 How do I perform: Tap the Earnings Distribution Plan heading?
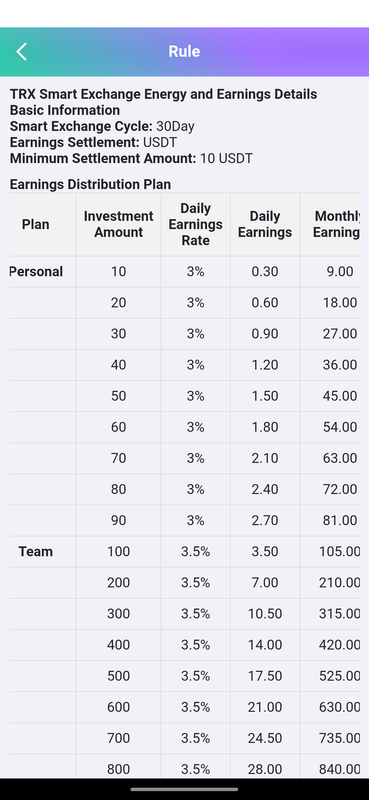pyautogui.click(x=90, y=184)
